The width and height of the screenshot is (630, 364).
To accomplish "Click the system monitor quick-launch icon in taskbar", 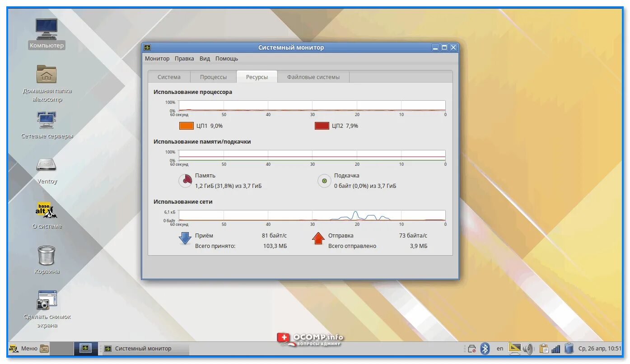I will click(x=85, y=348).
